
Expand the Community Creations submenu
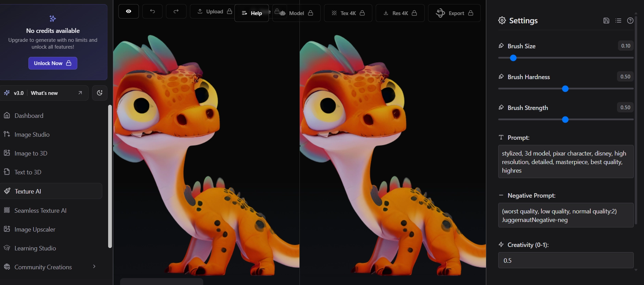[94, 267]
